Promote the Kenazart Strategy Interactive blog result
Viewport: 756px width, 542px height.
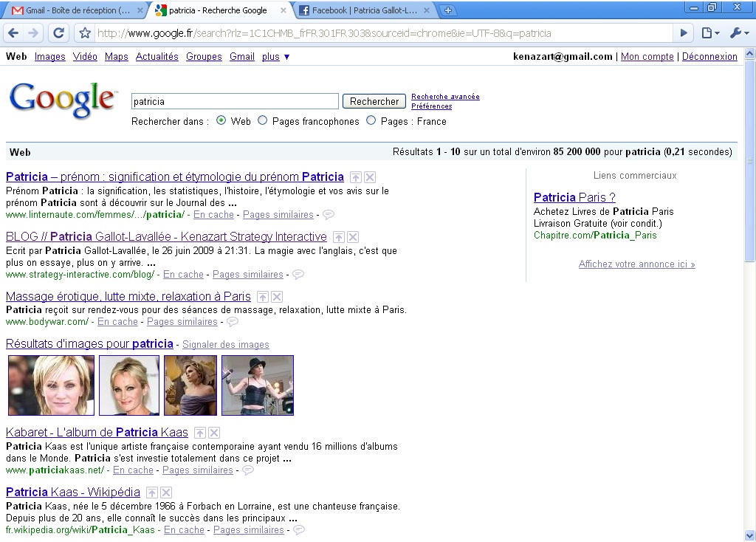coord(338,237)
